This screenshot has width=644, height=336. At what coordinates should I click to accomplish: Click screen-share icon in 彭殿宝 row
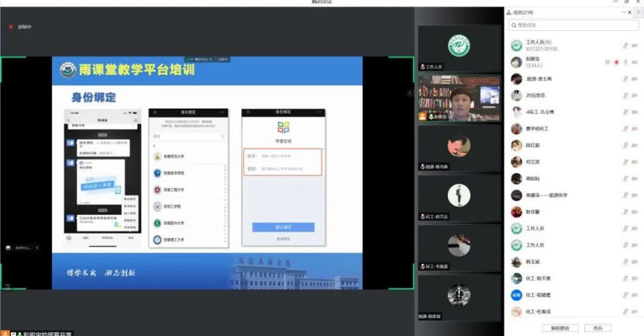tap(607, 62)
